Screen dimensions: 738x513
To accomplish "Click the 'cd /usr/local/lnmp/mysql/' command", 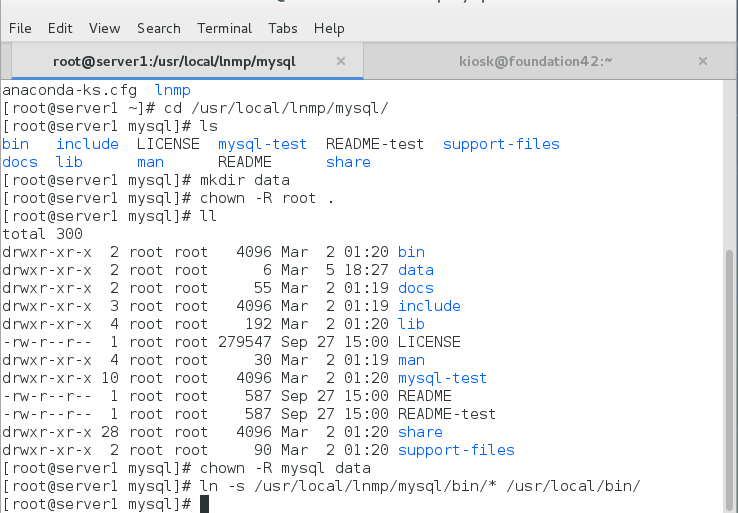I will 276,108.
